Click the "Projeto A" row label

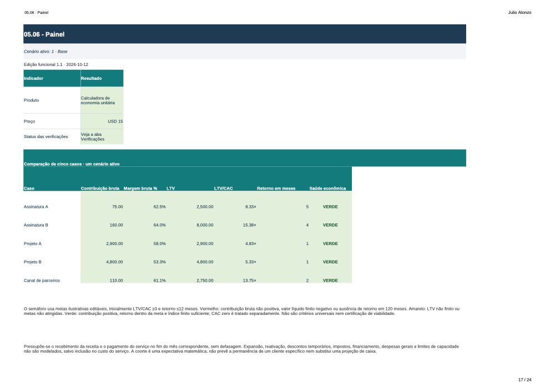click(33, 244)
